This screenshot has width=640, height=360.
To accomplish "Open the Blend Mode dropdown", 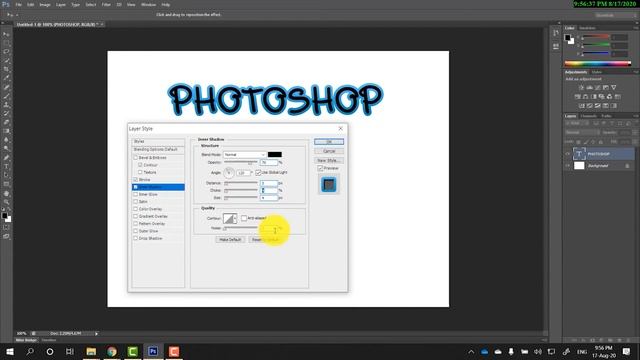I will coord(244,155).
